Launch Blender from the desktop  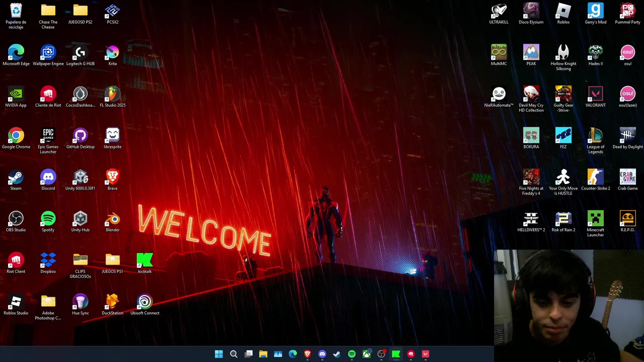(113, 222)
